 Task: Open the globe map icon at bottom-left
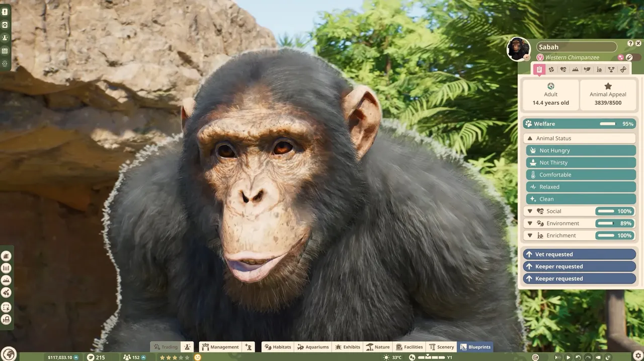pyautogui.click(x=9, y=354)
